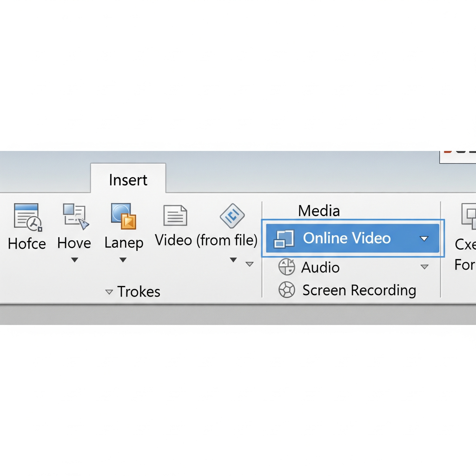Expand the Hove dropdown arrow
The image size is (476, 476).
point(75,260)
